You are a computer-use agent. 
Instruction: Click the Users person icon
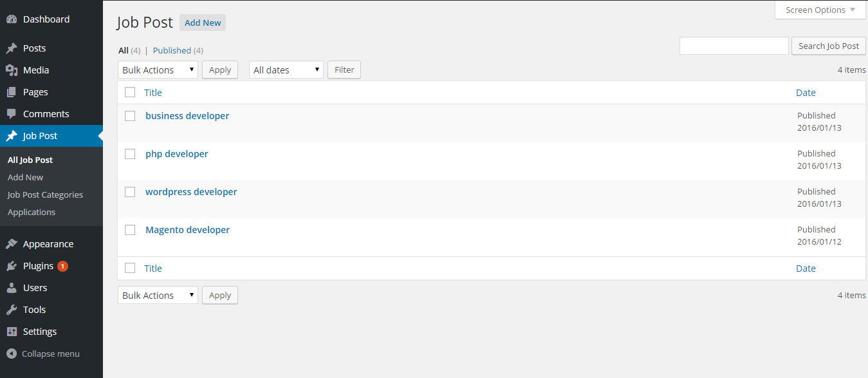click(x=12, y=288)
